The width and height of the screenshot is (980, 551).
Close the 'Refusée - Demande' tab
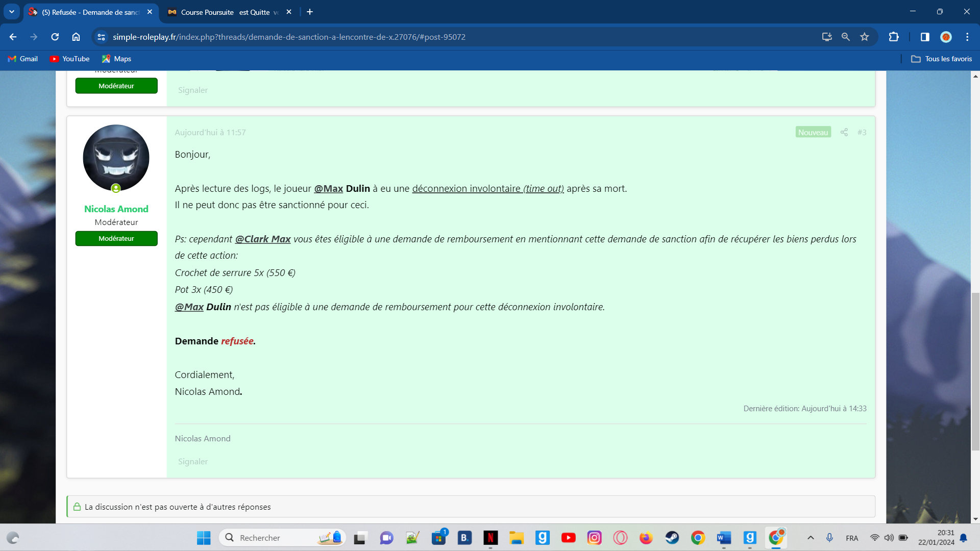coord(150,12)
